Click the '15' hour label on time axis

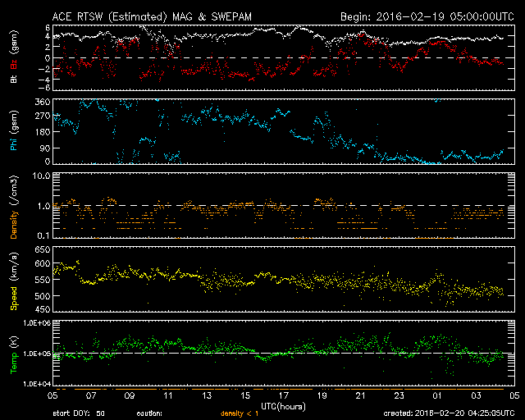pos(245,396)
